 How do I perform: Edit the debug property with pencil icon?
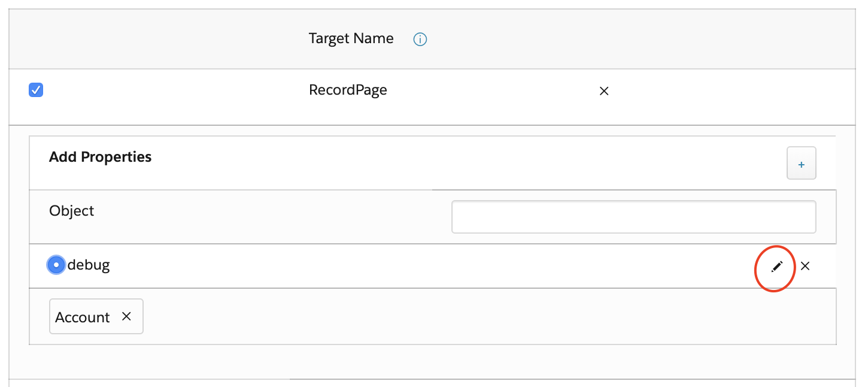click(x=777, y=267)
